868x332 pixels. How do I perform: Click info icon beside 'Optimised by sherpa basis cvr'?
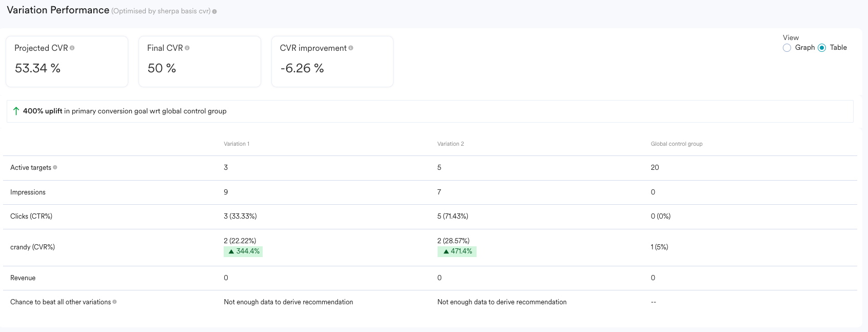click(214, 11)
